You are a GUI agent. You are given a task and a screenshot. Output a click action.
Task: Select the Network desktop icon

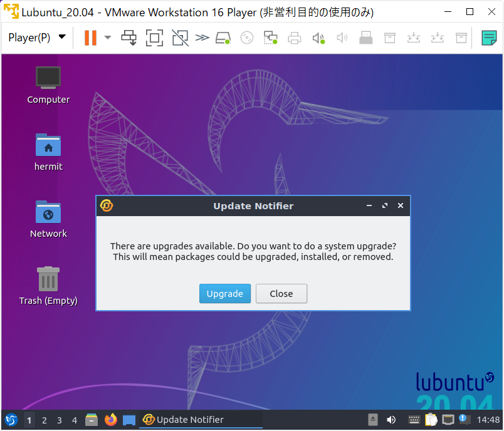pos(48,219)
